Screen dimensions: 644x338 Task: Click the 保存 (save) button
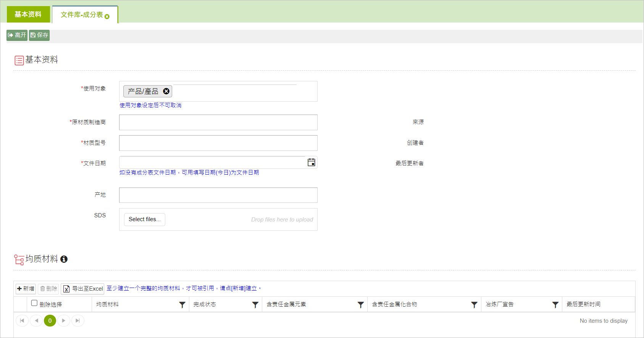(x=39, y=35)
